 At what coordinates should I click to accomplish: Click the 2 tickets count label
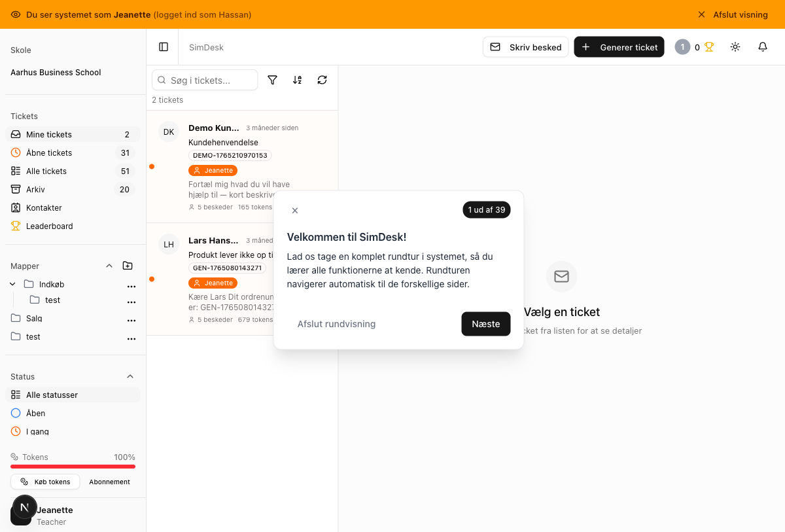tap(167, 100)
